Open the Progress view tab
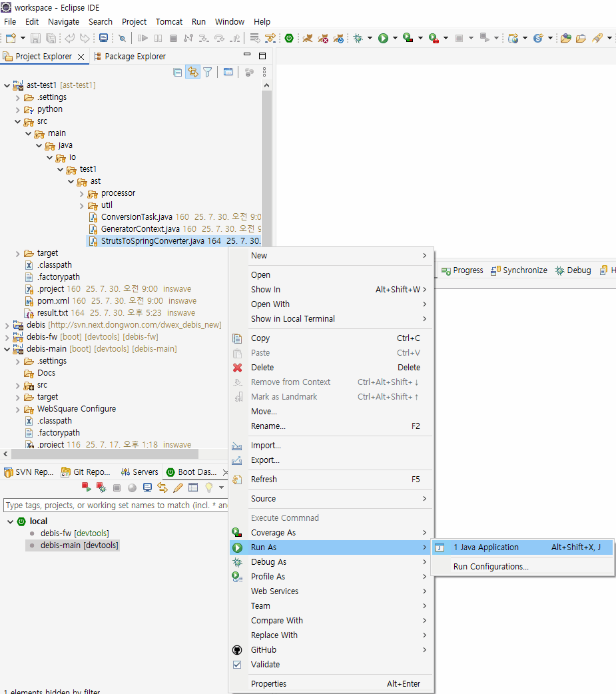Screen dimensions: 616x694 point(462,270)
